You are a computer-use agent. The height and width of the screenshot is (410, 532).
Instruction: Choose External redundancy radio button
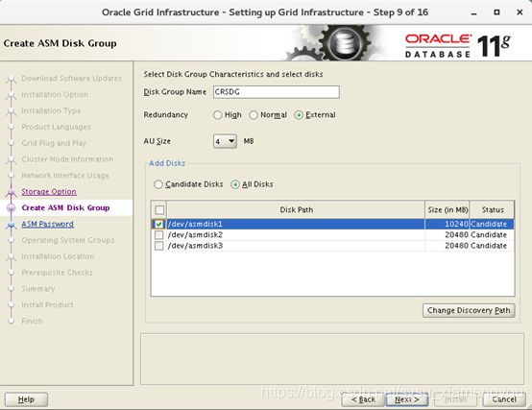(x=299, y=115)
